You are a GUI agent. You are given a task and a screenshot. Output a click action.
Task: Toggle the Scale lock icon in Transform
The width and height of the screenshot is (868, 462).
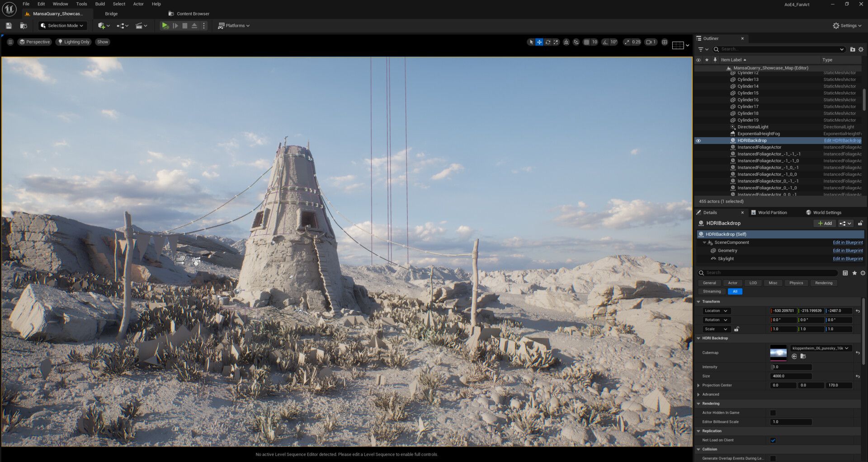[x=737, y=329]
